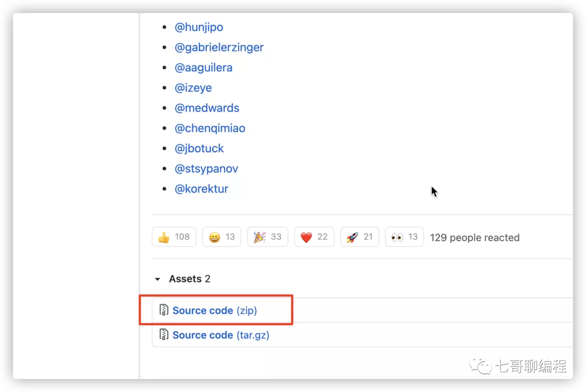Click the party popper reaction emoji
Screen dimensions: 586x392
pos(259,237)
